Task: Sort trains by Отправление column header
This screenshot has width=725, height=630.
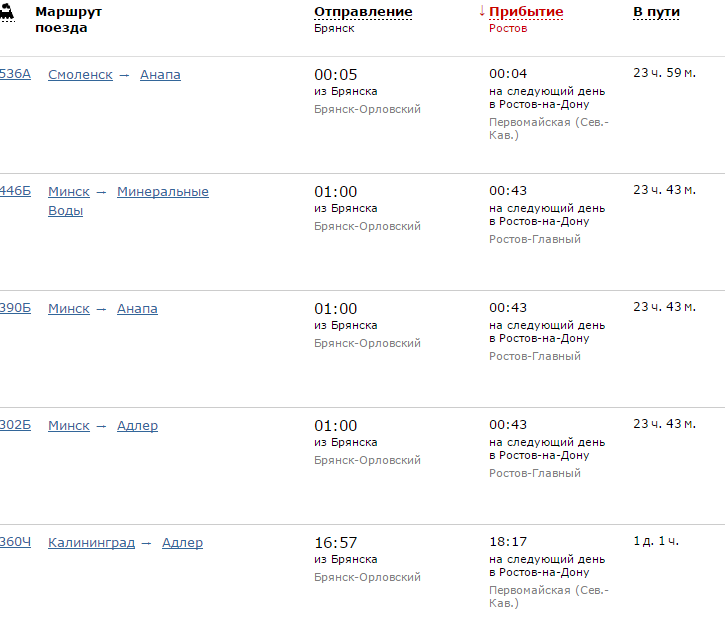Action: pyautogui.click(x=363, y=12)
